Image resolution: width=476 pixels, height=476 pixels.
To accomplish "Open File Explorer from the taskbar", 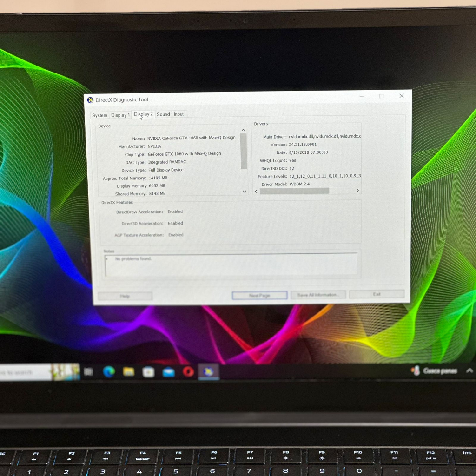I will tap(129, 371).
